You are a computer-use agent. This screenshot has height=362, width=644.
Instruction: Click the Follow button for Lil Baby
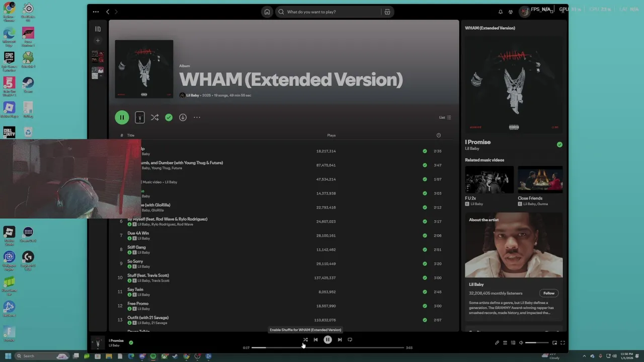click(549, 293)
